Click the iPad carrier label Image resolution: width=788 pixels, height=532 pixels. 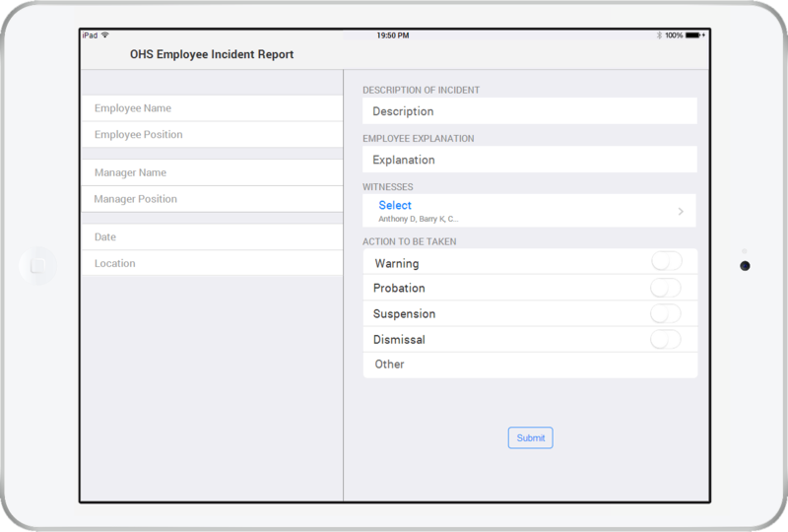[90, 35]
